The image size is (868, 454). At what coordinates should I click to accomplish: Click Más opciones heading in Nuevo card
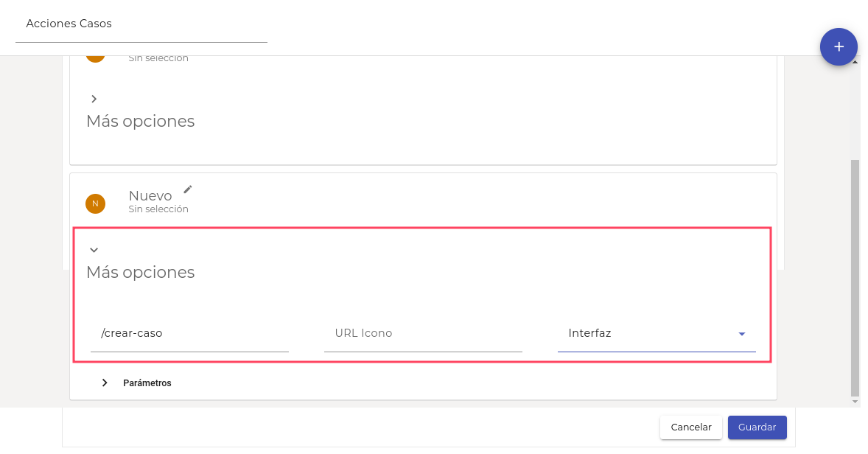click(x=141, y=272)
